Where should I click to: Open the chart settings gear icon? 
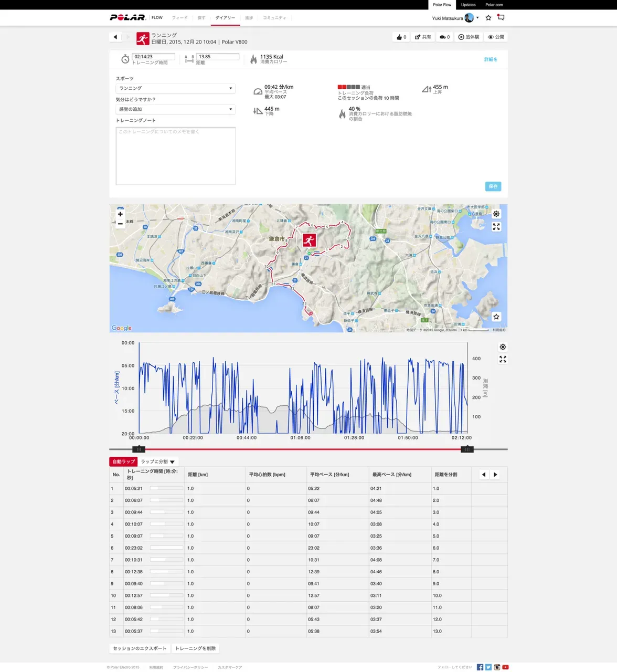[502, 346]
